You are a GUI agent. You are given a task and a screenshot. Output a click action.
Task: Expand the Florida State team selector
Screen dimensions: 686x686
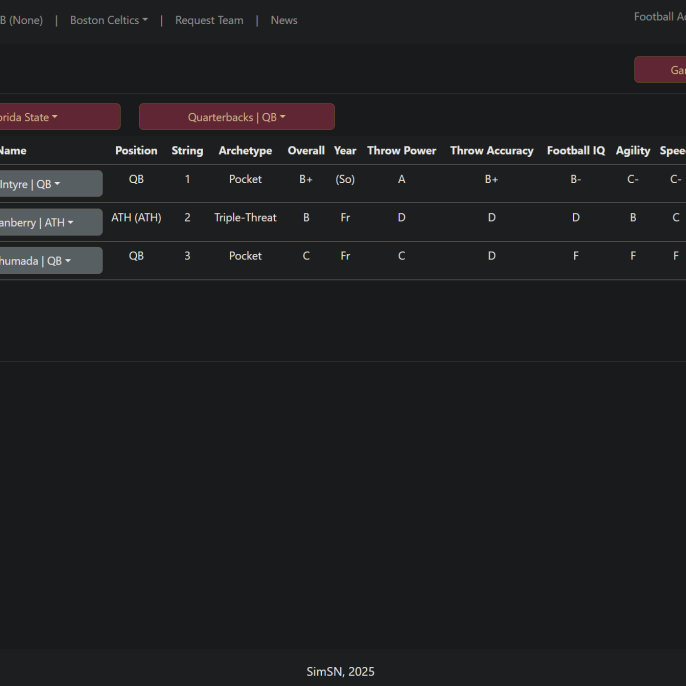tap(60, 117)
